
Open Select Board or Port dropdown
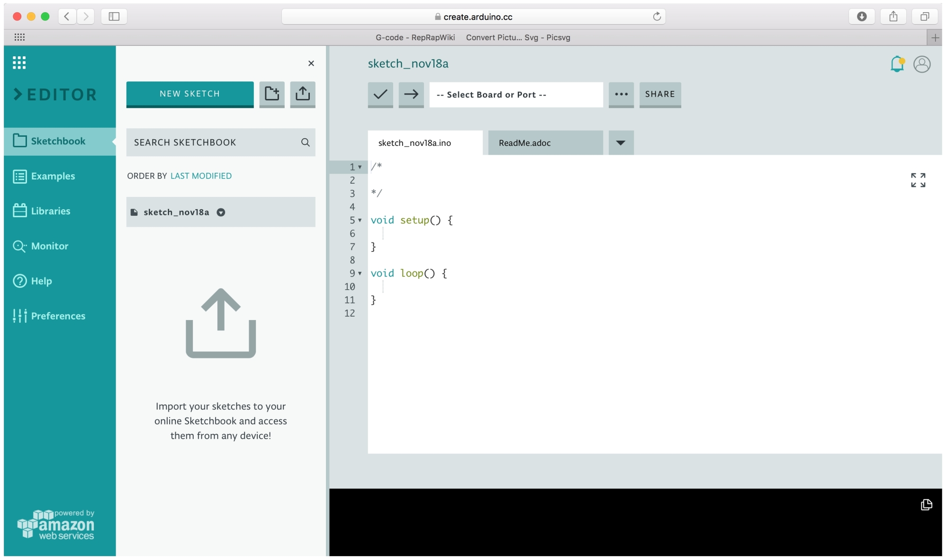pyautogui.click(x=515, y=95)
